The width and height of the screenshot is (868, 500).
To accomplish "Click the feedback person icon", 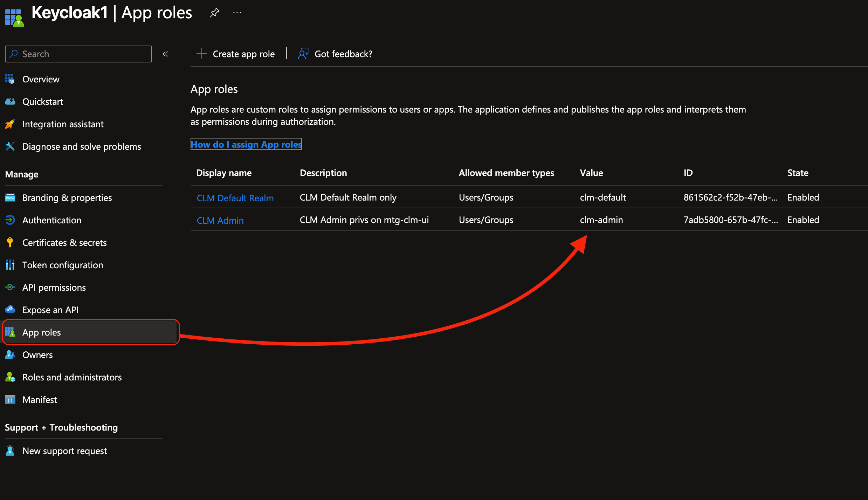I will tap(303, 54).
